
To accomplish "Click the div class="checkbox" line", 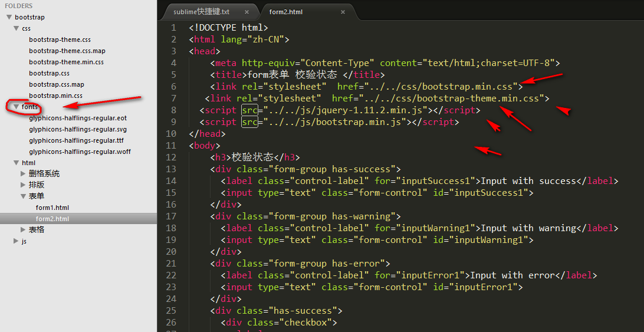I will point(279,323).
